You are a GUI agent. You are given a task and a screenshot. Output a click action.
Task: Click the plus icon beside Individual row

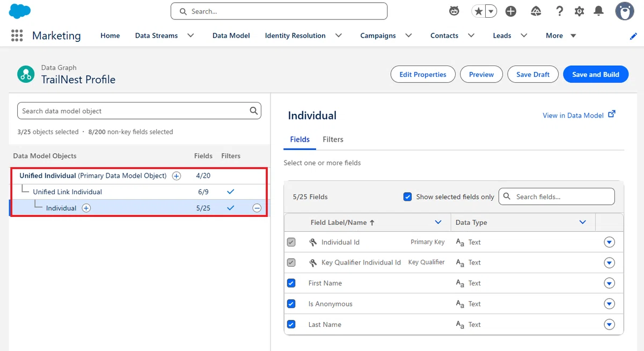[86, 208]
